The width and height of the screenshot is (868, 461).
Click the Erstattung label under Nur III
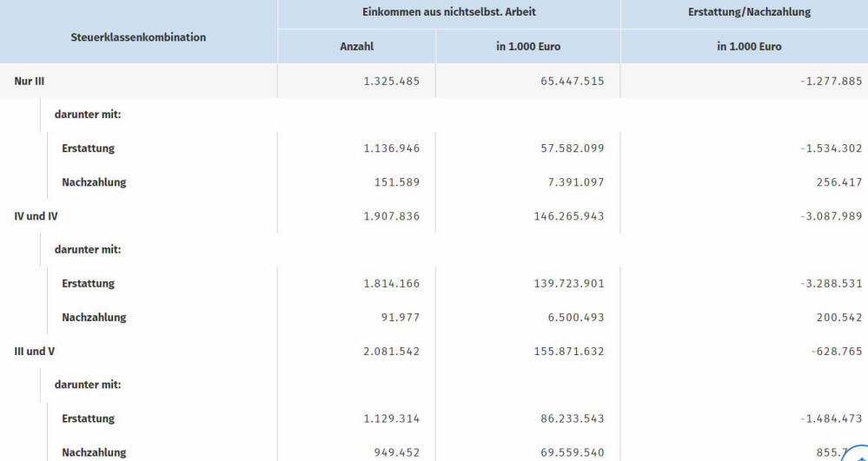[88, 148]
